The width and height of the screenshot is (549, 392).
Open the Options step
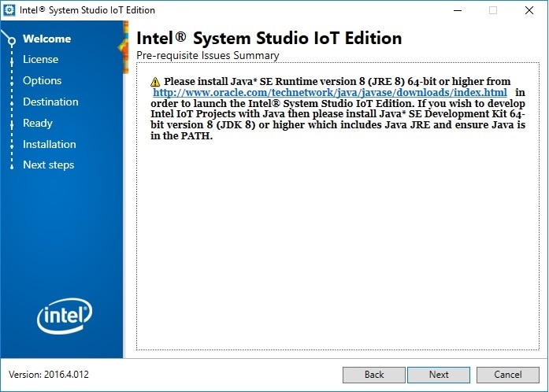tap(42, 80)
